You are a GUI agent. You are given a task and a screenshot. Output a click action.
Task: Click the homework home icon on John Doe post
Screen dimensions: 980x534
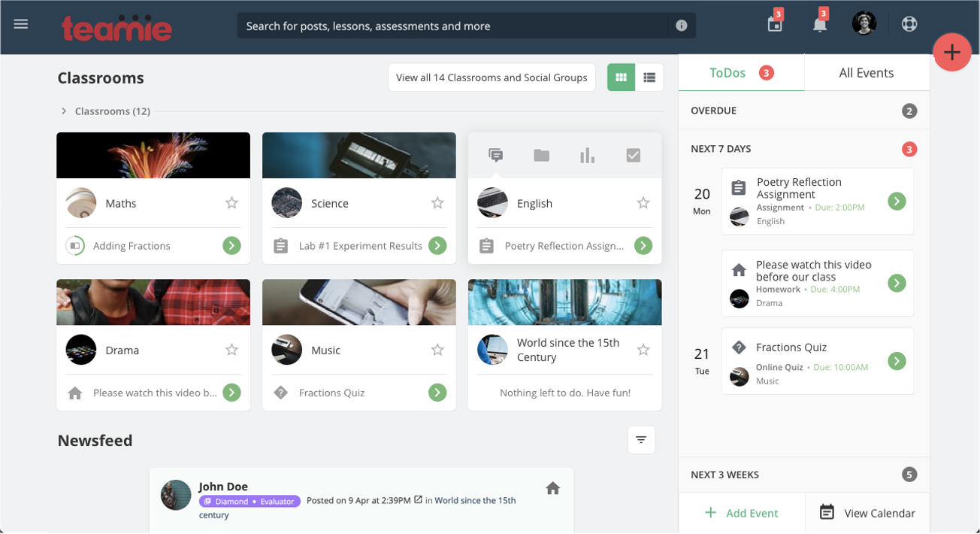coord(553,488)
